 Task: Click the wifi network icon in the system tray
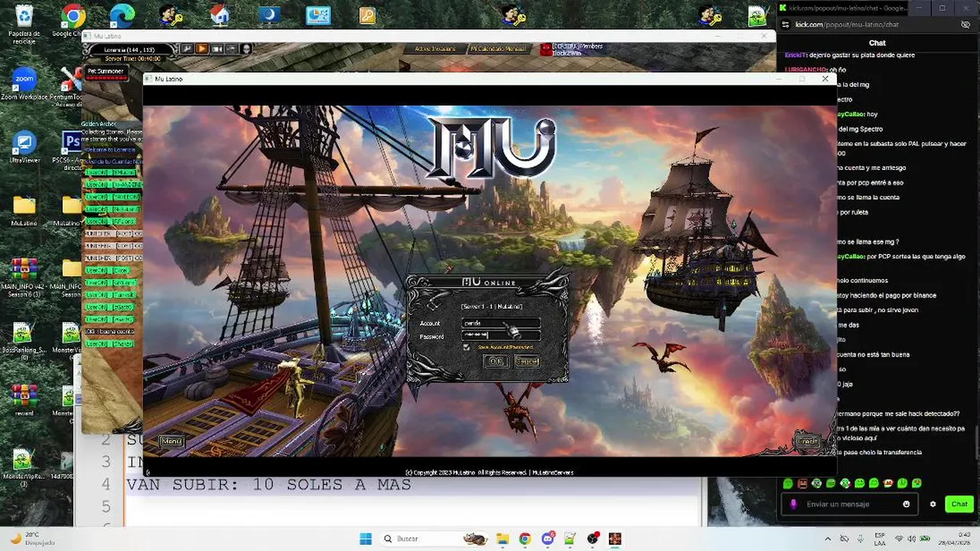(899, 539)
